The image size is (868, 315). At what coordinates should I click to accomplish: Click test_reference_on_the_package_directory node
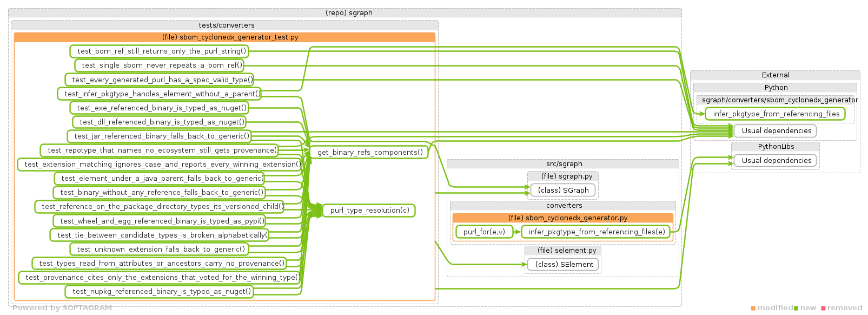(160, 206)
